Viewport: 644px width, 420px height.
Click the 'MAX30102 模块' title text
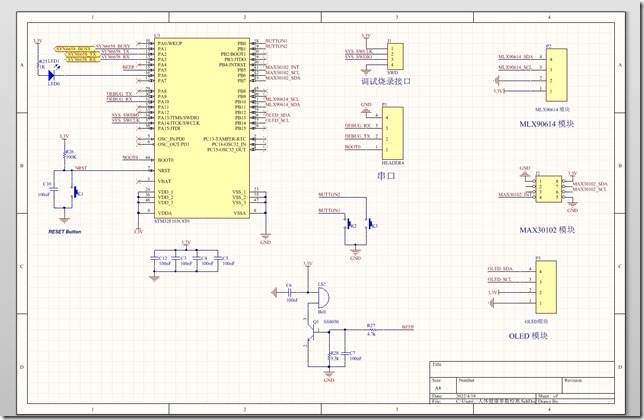pyautogui.click(x=547, y=230)
